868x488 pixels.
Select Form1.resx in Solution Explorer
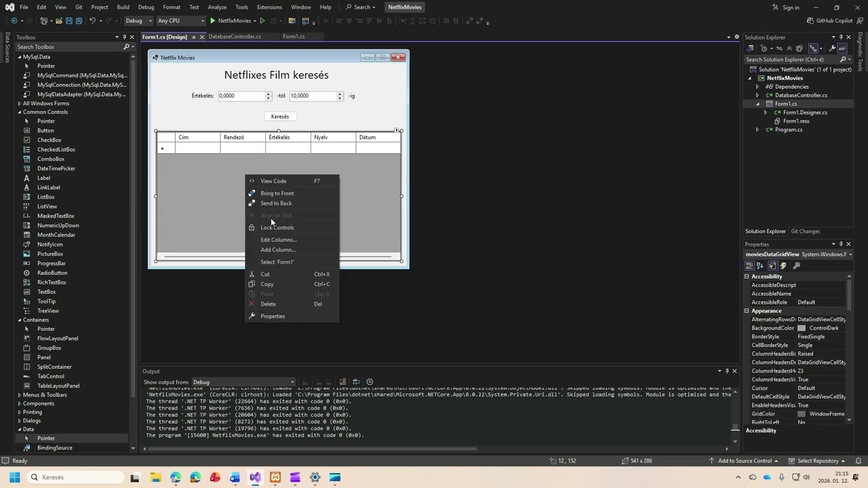pyautogui.click(x=796, y=121)
